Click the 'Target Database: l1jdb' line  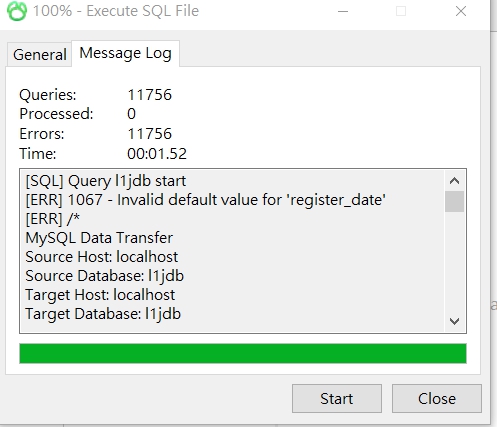(x=103, y=314)
